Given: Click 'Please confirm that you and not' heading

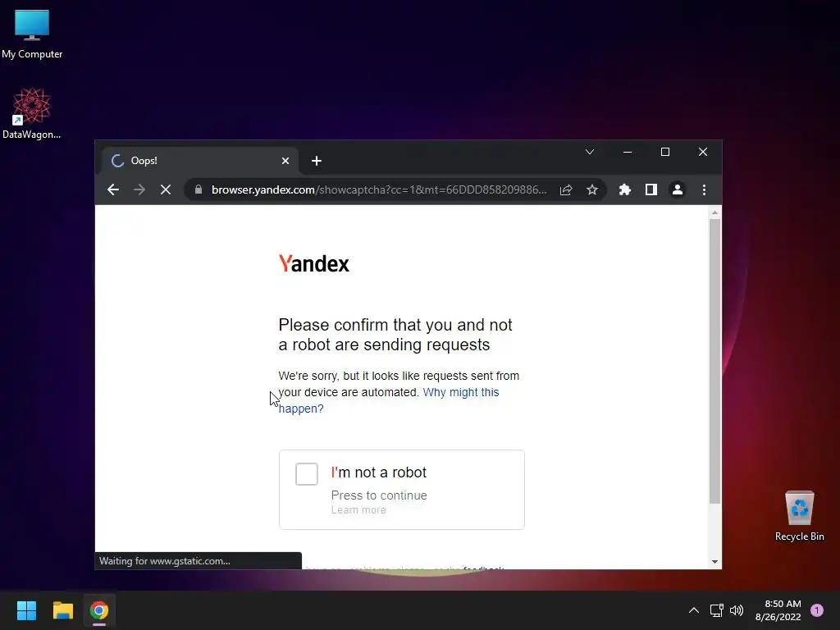Looking at the screenshot, I should pos(395,325).
